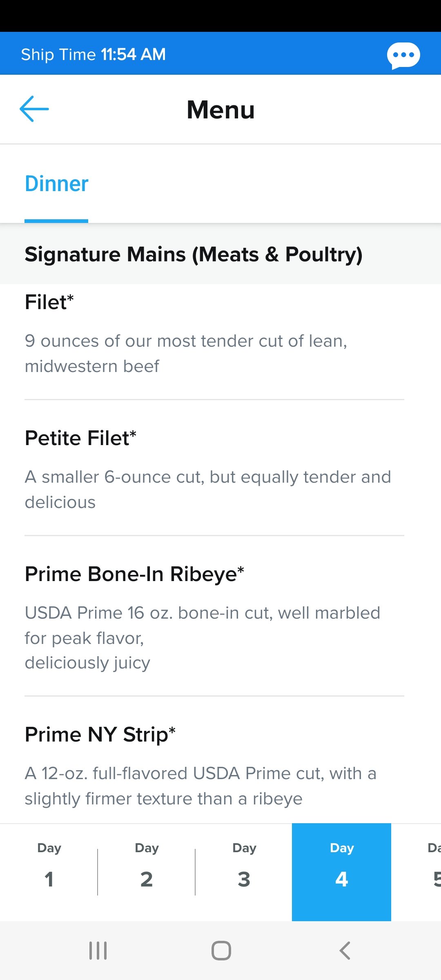
Task: Tap the Android home button
Action: (221, 951)
